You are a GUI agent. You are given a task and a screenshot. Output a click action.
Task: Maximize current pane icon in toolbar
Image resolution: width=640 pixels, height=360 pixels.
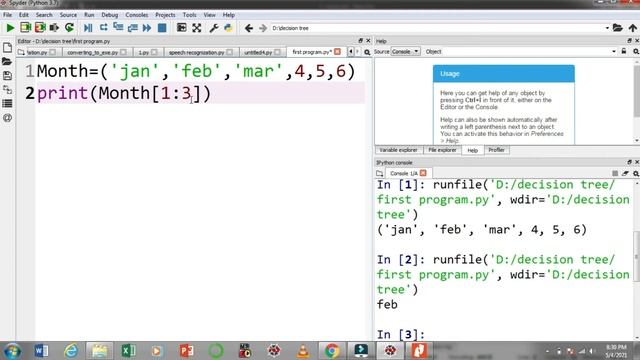182,28
